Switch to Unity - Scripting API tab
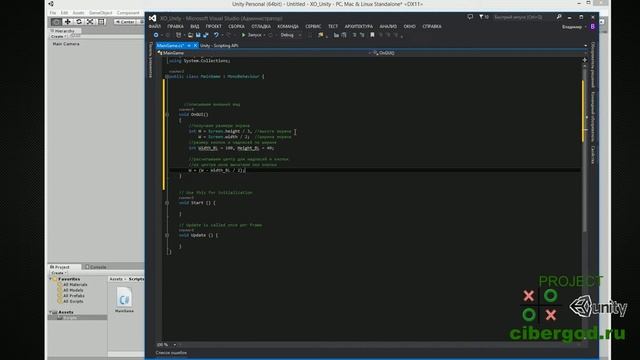This screenshot has height=360, width=640. tap(219, 46)
